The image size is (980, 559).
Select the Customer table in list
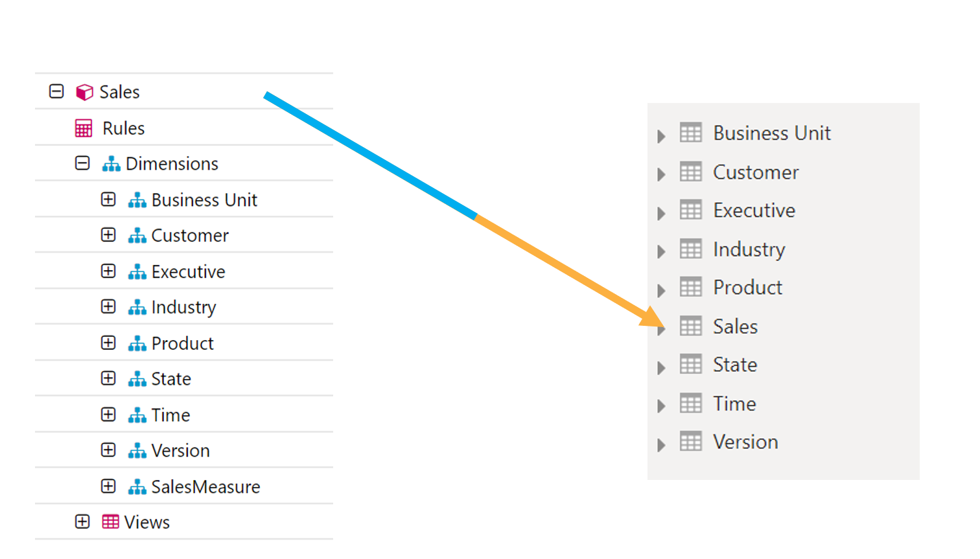pyautogui.click(x=755, y=172)
